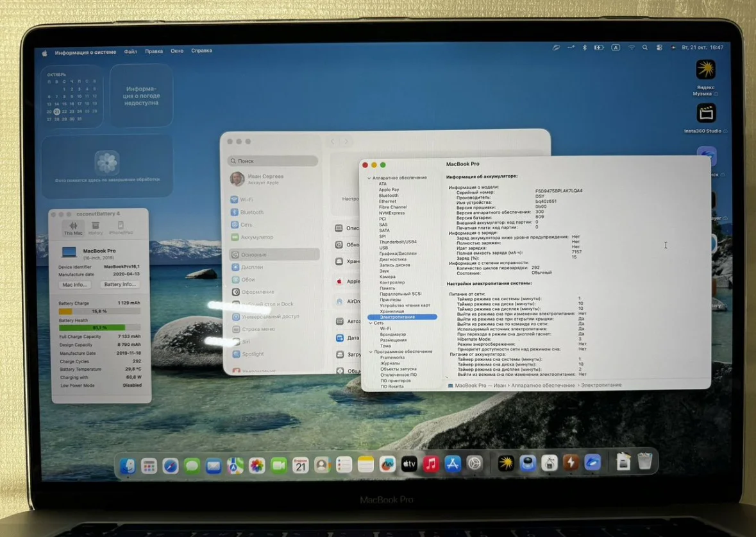Select Spotlight in Settings sidebar

click(273, 354)
